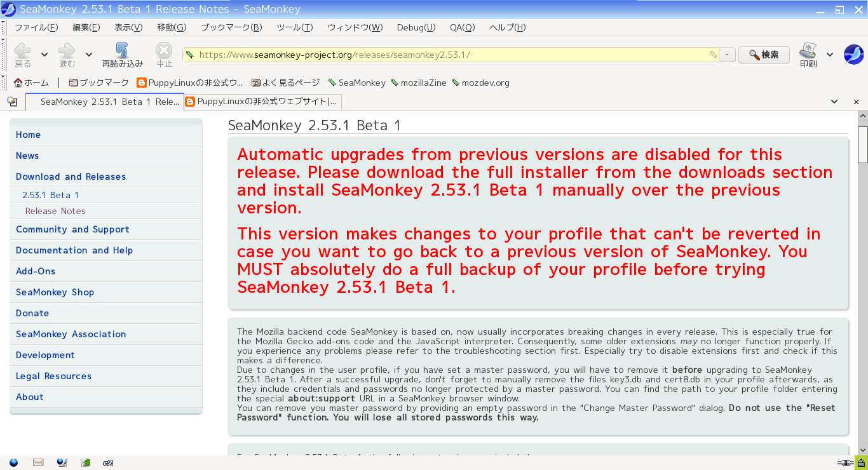The width and height of the screenshot is (868, 470).
Task: Open Community and Support link
Action: 72,229
